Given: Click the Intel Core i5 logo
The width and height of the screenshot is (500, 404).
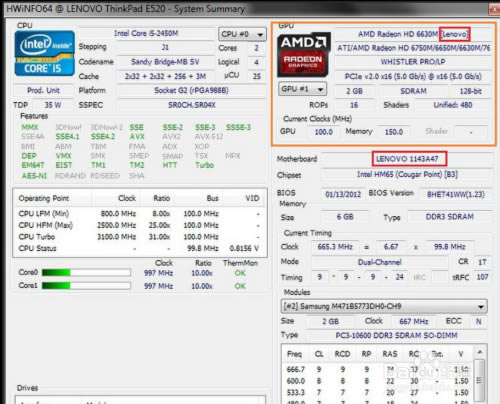Looking at the screenshot, I should pyautogui.click(x=44, y=53).
